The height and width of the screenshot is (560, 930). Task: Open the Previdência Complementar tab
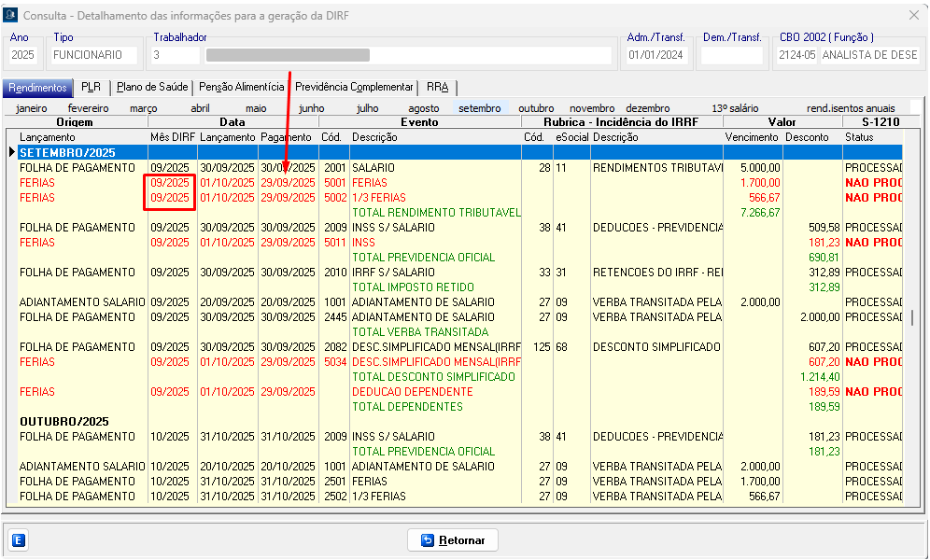[353, 88]
